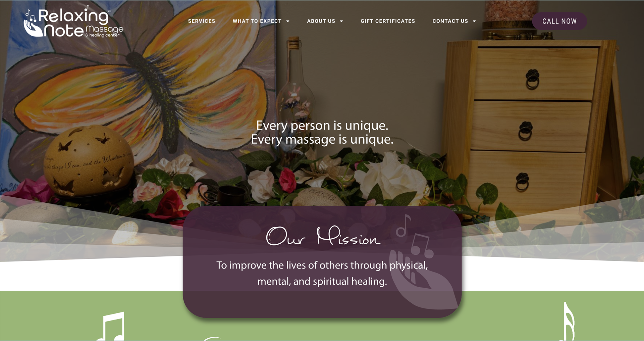Click the tall sixteenth note icon on right
This screenshot has width=644, height=341.
pos(569,322)
